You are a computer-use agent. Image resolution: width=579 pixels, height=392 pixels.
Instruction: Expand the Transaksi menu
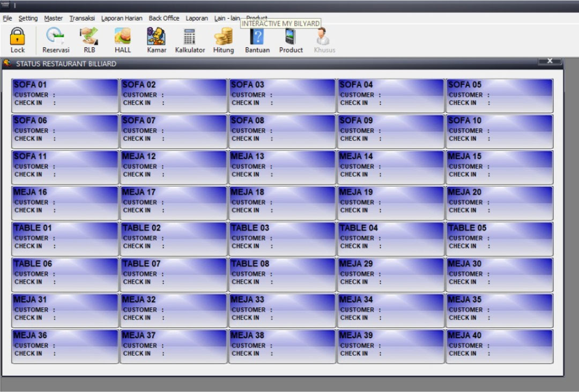pyautogui.click(x=82, y=18)
